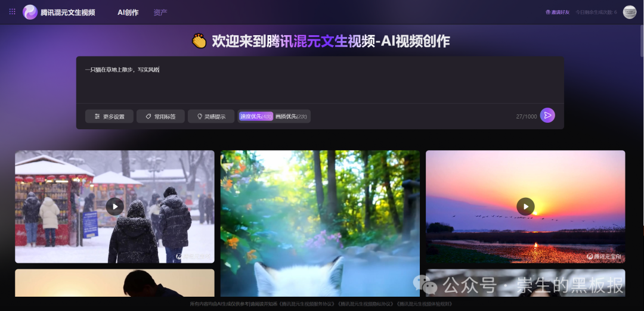Open the app grid menu icon
This screenshot has width=644, height=311.
pos(13,11)
